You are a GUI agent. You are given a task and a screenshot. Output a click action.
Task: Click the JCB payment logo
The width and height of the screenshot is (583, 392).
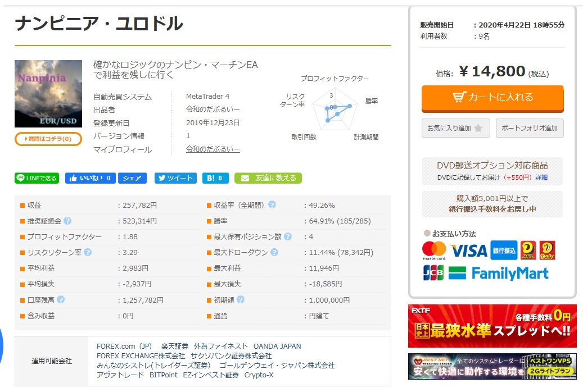click(x=433, y=273)
